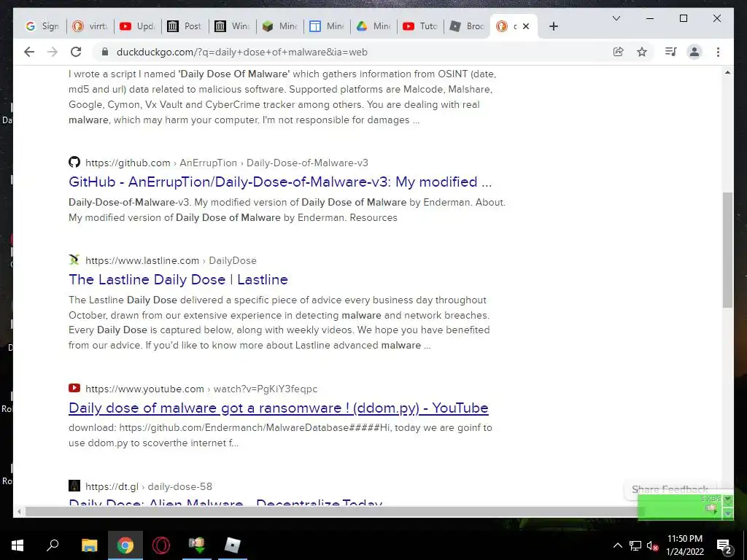The image size is (747, 560).
Task: Expand the tab search chevron
Action: pos(616,18)
